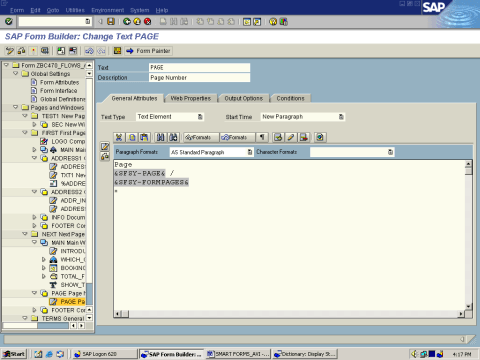The image size is (480, 360).
Task: Click the Form Painter button
Action: coord(149,51)
